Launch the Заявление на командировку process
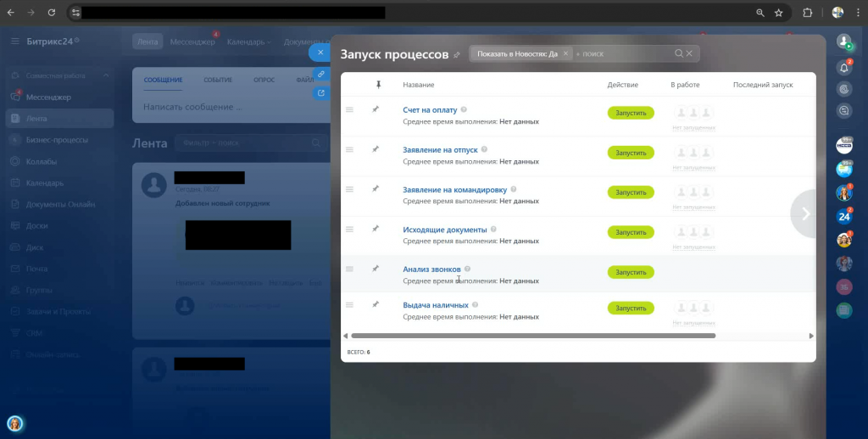 631,192
